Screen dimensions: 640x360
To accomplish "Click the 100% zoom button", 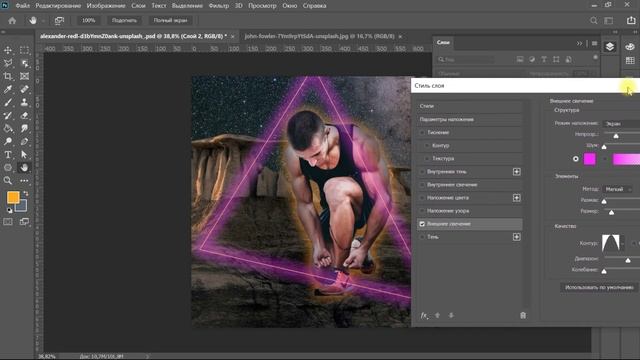I will pos(88,20).
